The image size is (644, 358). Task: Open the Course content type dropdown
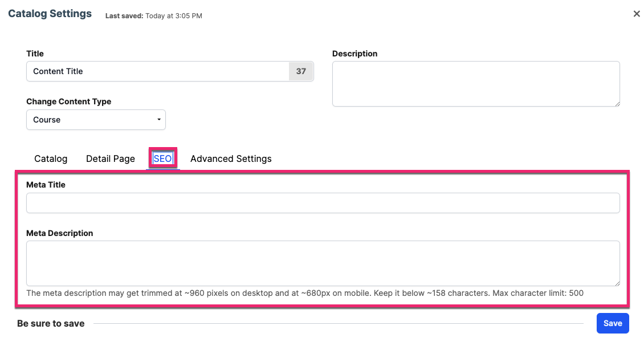click(x=96, y=120)
